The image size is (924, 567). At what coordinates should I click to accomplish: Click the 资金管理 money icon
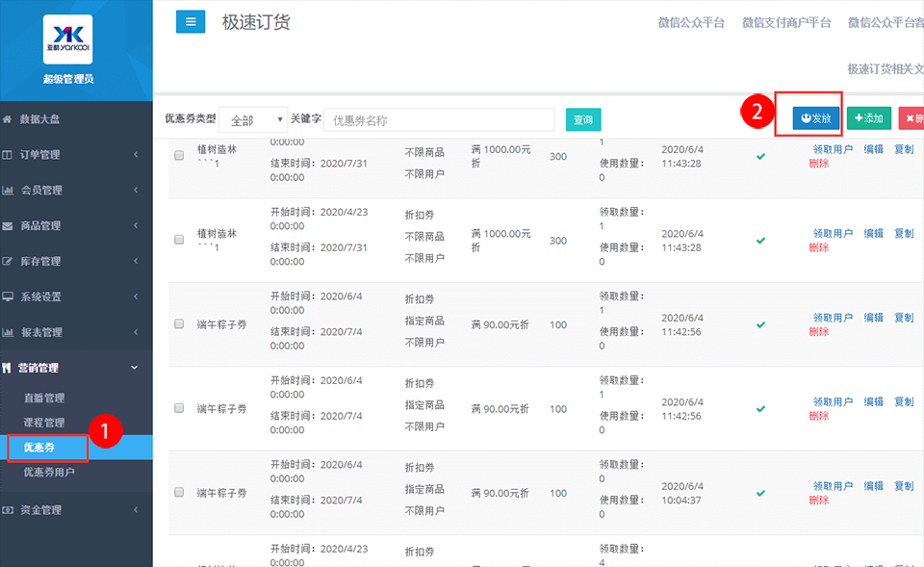pyautogui.click(x=8, y=510)
